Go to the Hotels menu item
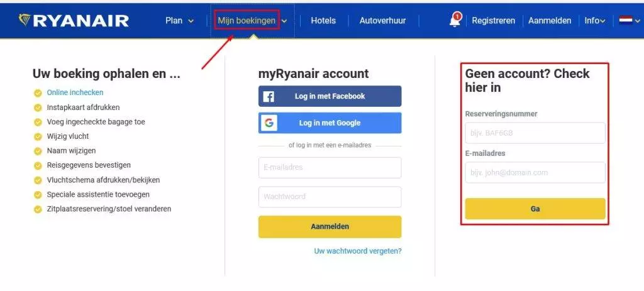Screen dimensions: 644x291 323,21
